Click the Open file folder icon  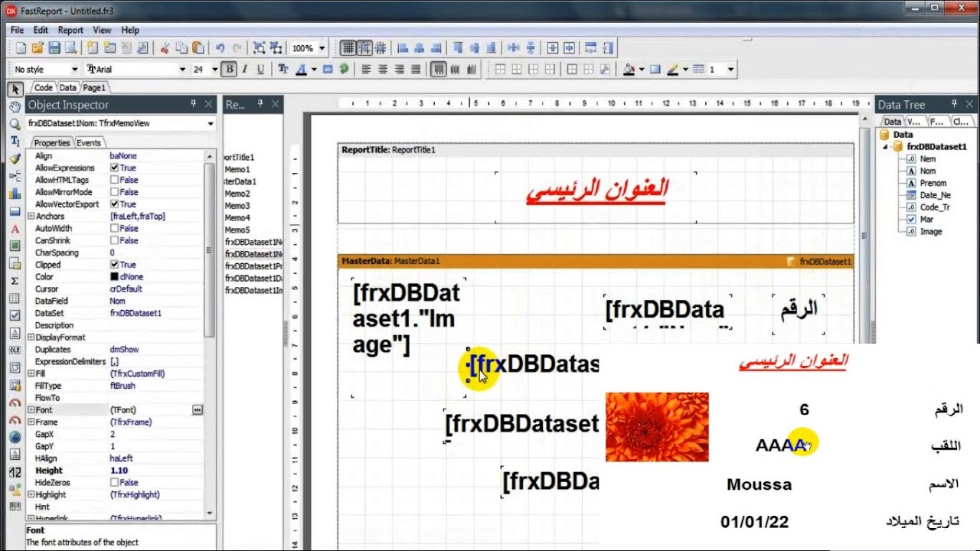(38, 48)
